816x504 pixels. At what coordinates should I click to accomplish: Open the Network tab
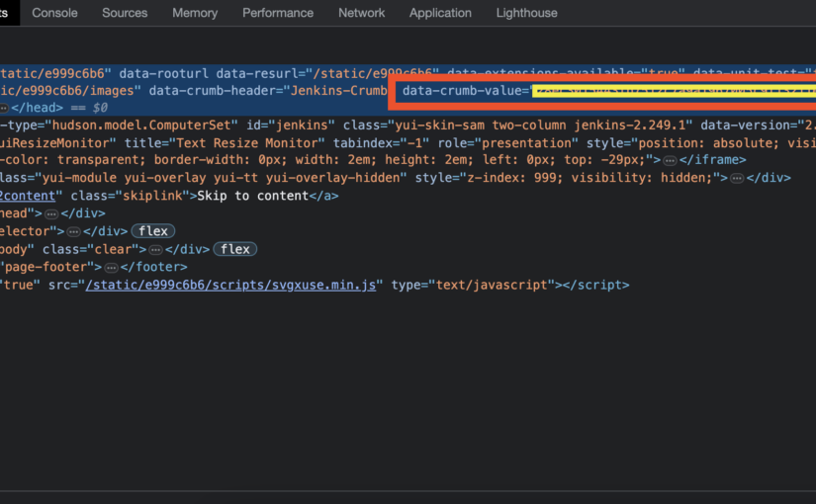[362, 13]
